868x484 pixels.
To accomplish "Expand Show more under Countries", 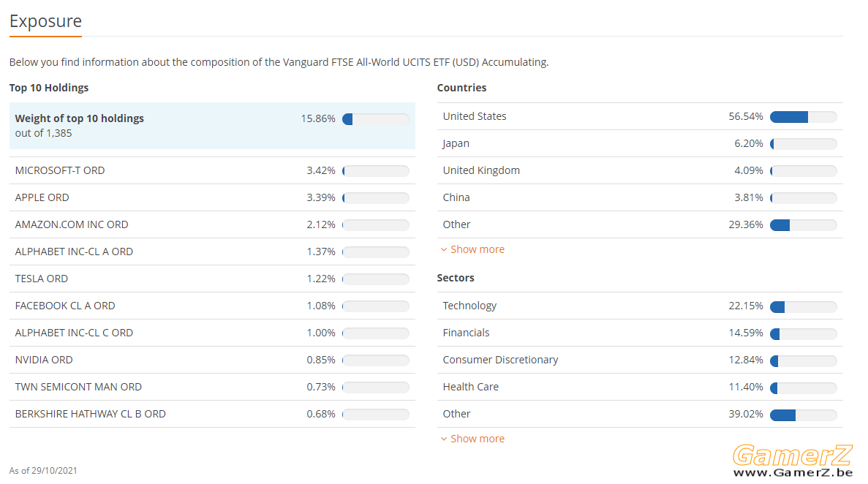I will click(472, 250).
